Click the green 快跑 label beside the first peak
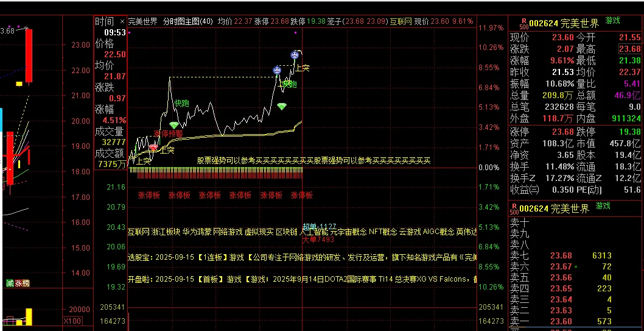The image size is (644, 331). pyautogui.click(x=181, y=103)
